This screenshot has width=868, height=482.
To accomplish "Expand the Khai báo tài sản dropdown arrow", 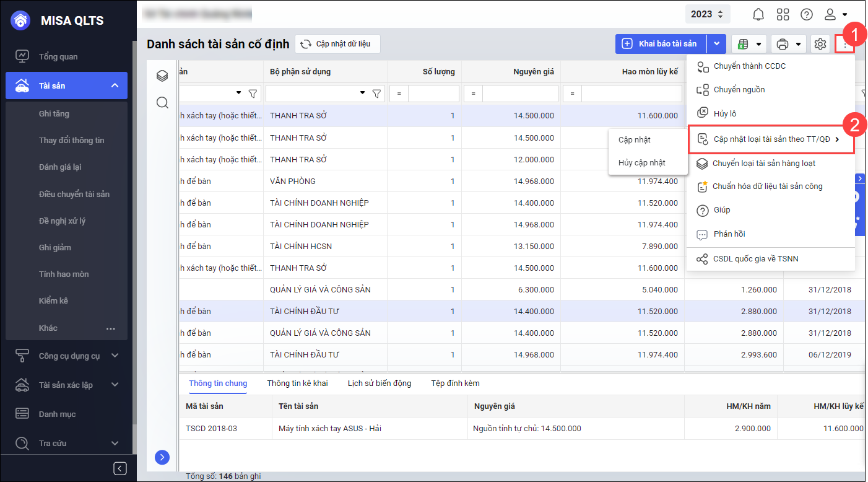I will tap(716, 44).
